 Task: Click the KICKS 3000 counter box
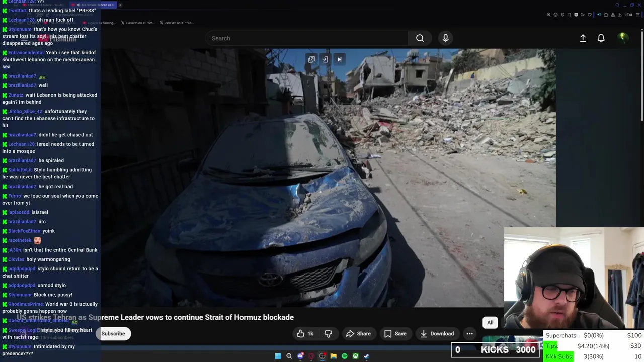pos(496,350)
